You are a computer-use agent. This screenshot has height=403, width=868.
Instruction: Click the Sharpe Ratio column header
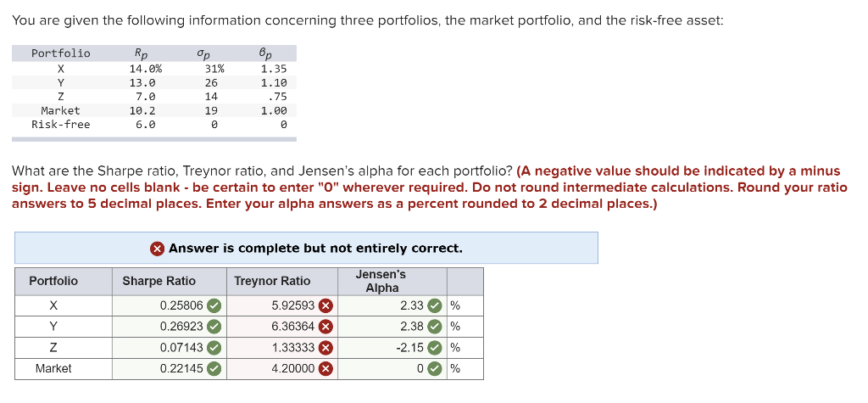pyautogui.click(x=159, y=281)
